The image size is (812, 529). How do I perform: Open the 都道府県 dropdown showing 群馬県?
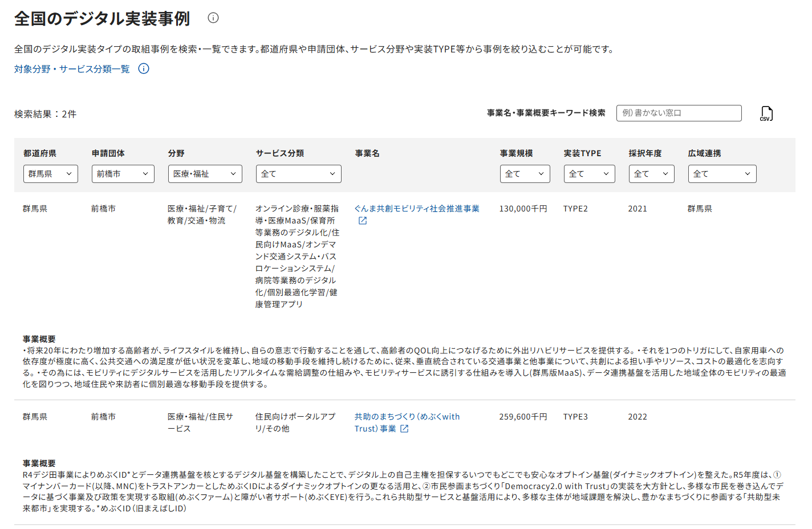[50, 174]
